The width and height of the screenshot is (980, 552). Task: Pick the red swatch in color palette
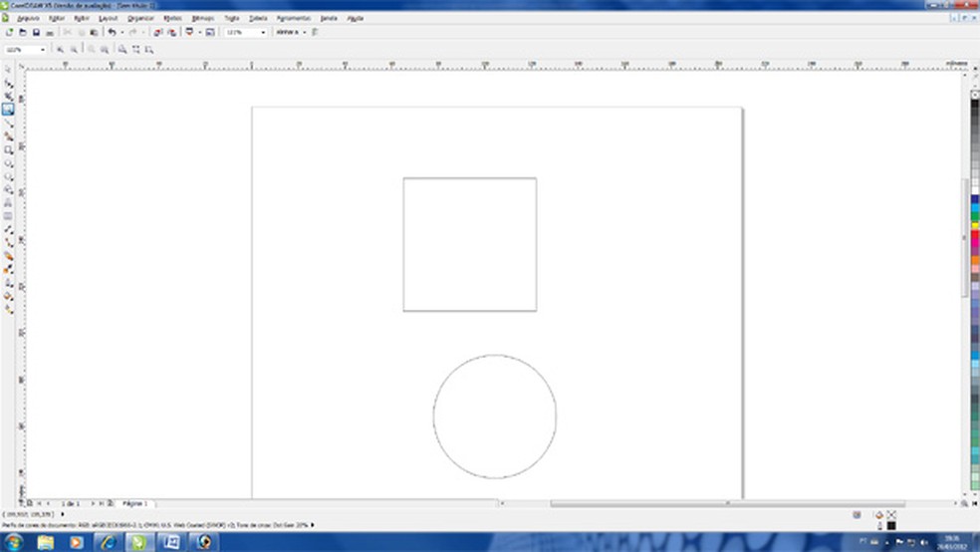point(975,235)
